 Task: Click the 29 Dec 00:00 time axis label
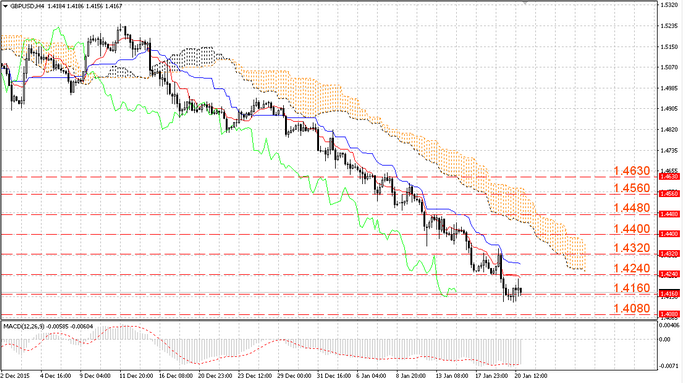coord(294,376)
